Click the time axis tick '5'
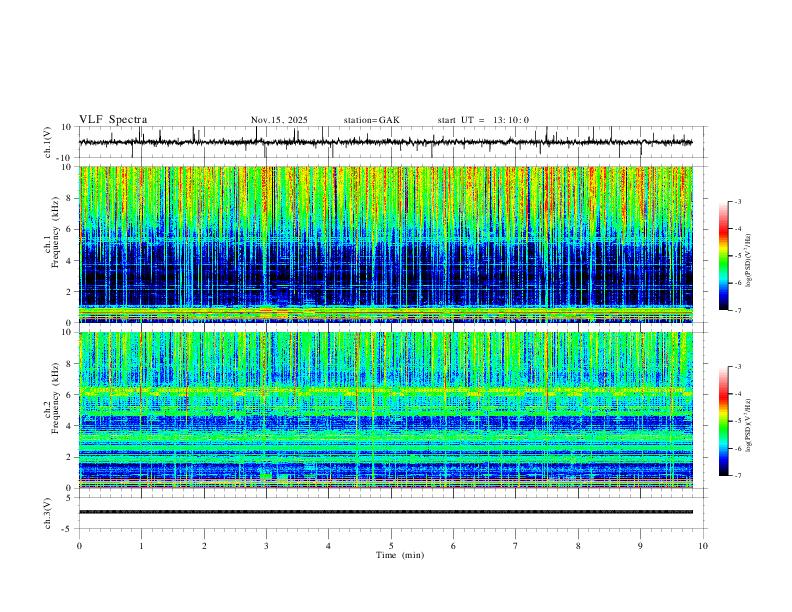 click(391, 546)
